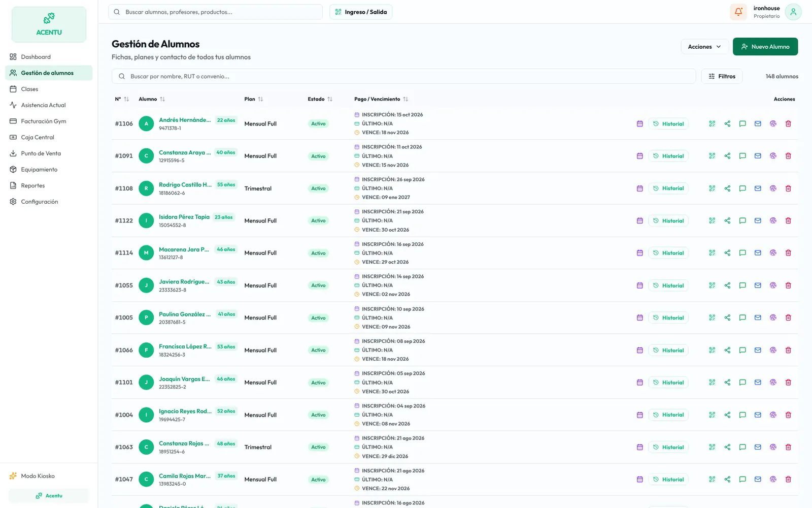Open fingerprint icon for Francisca López
The width and height of the screenshot is (812, 508).
[773, 350]
